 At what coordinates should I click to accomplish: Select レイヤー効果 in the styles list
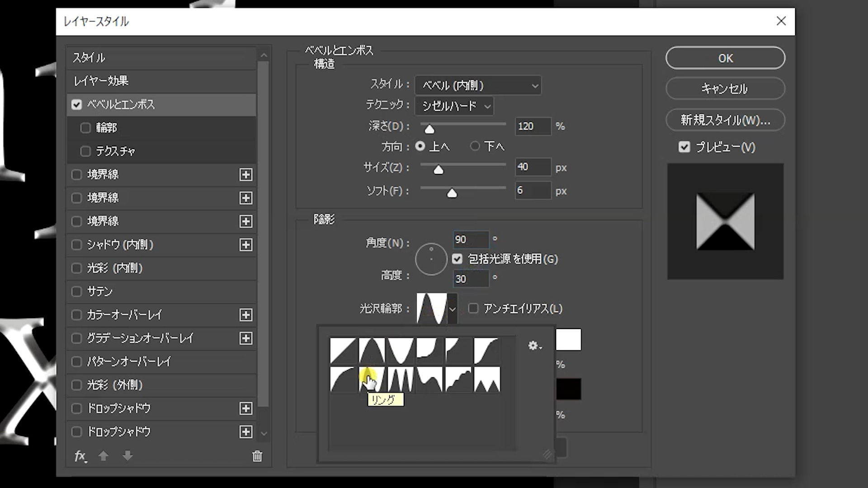click(101, 81)
